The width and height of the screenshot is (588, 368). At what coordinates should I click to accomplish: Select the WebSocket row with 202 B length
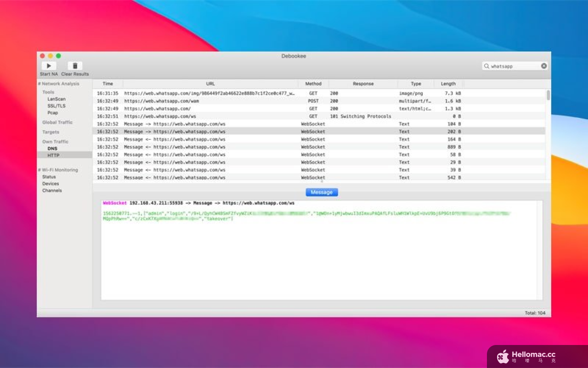pos(319,132)
